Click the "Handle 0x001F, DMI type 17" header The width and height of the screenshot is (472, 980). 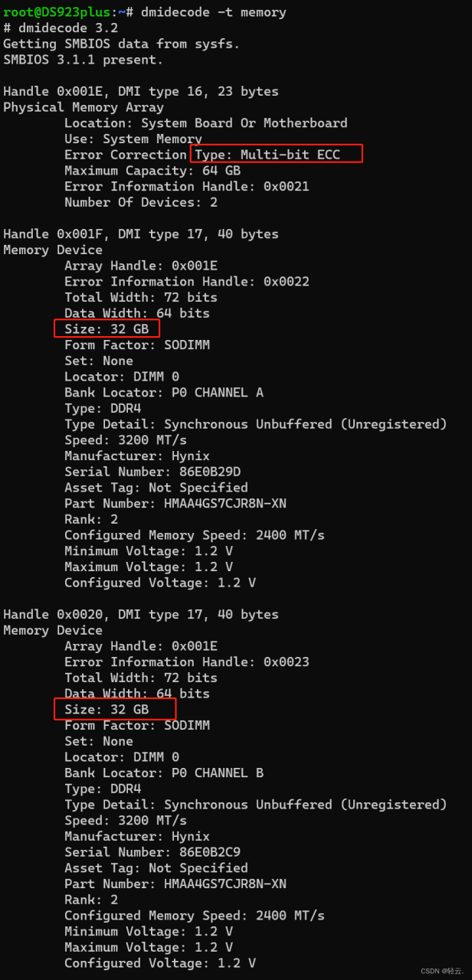click(140, 234)
